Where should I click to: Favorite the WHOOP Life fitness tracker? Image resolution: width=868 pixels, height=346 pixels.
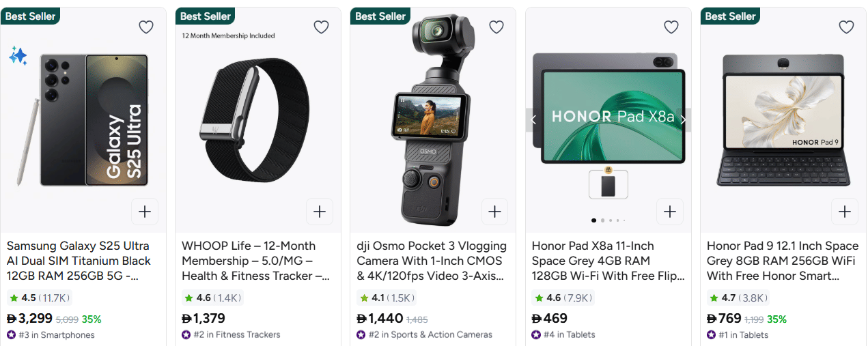[321, 27]
